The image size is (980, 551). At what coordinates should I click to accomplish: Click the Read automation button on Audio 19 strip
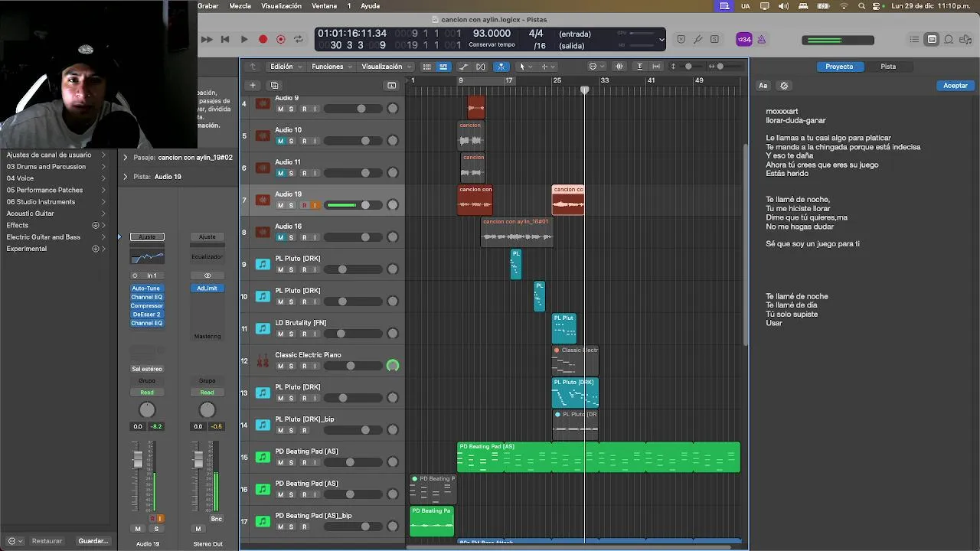[x=147, y=393]
